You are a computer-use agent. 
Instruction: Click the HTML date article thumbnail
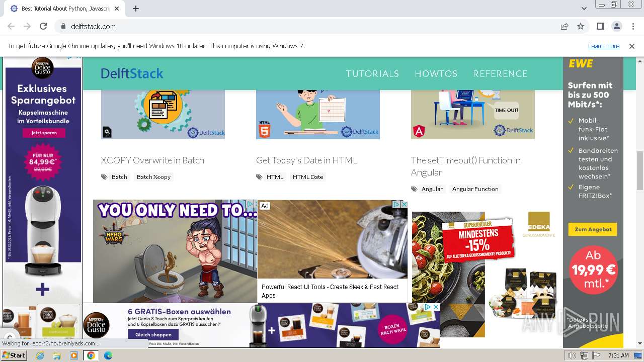[318, 115]
